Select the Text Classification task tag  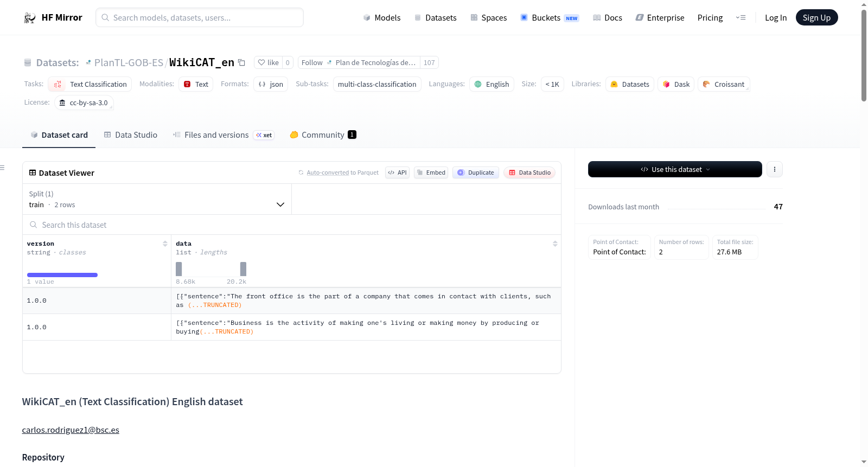click(x=90, y=84)
